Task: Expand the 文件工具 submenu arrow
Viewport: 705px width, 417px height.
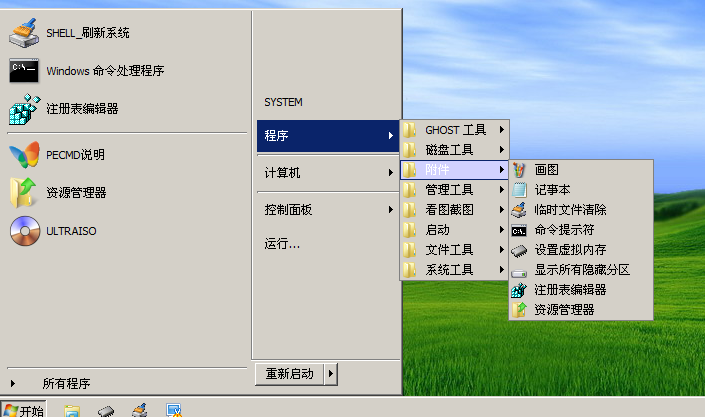Action: coord(502,249)
